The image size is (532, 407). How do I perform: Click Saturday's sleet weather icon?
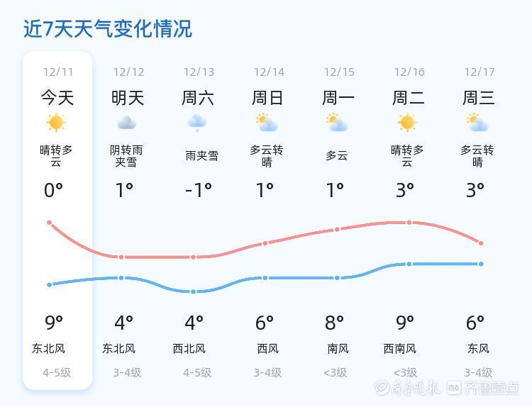pos(197,123)
